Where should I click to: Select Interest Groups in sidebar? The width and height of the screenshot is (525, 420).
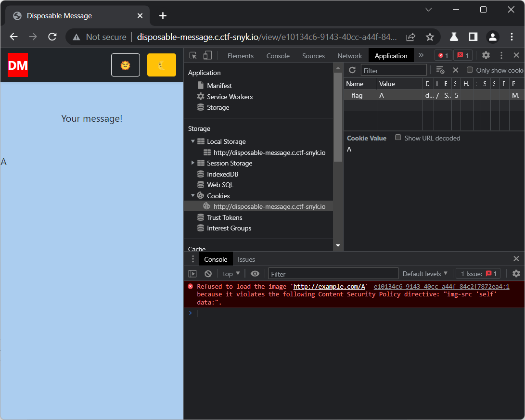click(x=229, y=228)
